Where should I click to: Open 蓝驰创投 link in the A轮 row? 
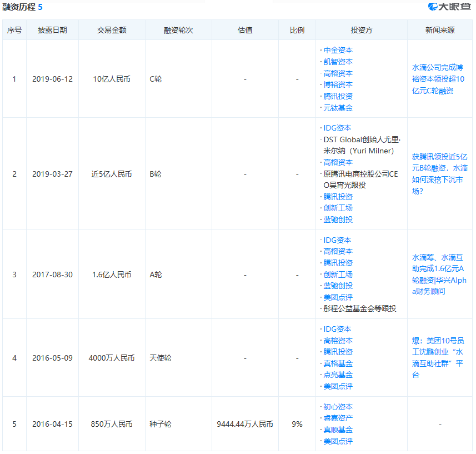338,286
